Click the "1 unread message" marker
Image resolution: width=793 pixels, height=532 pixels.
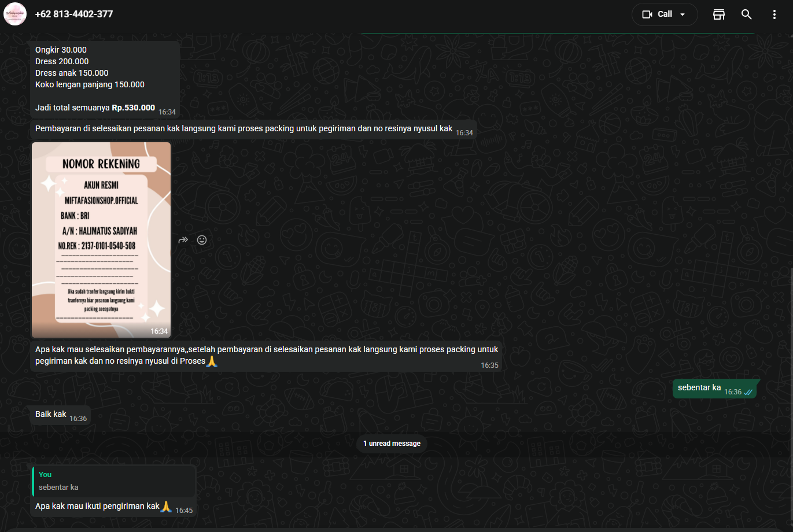tap(392, 444)
